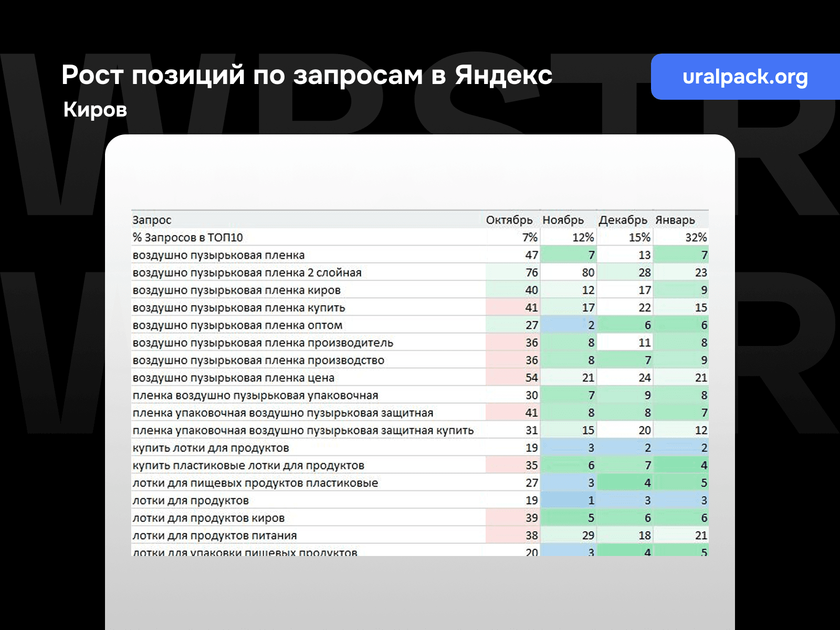
Task: Select the Октябрь column header
Action: (x=511, y=220)
